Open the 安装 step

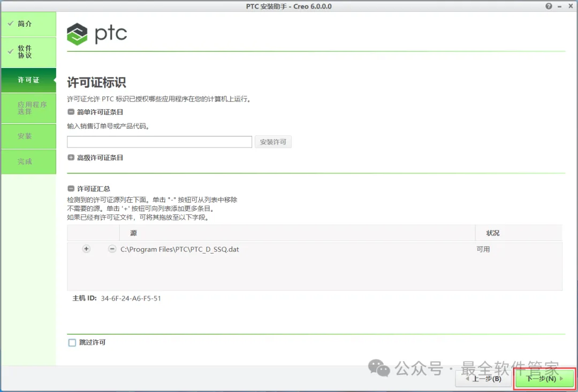coord(29,136)
